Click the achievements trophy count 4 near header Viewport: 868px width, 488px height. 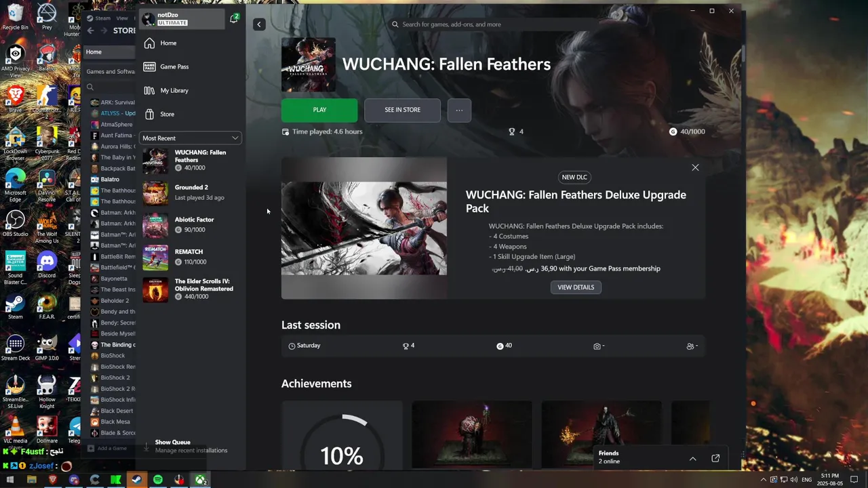tap(516, 131)
